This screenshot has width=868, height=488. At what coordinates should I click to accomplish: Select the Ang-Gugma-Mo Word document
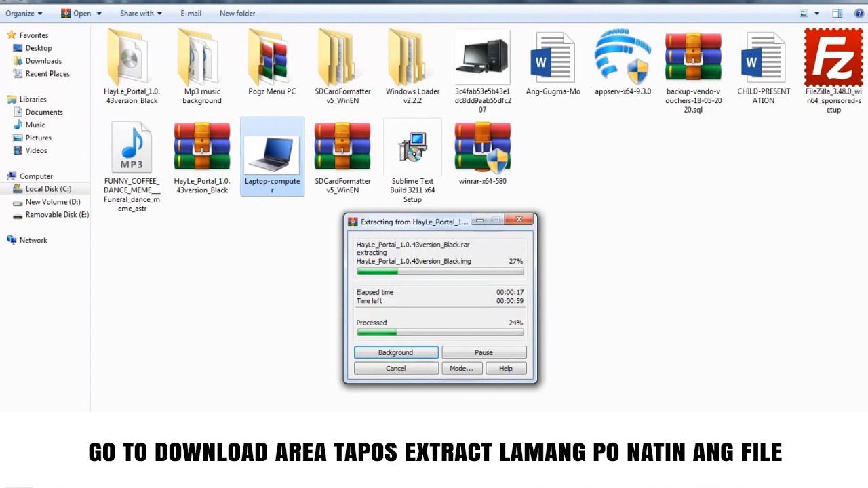click(553, 59)
